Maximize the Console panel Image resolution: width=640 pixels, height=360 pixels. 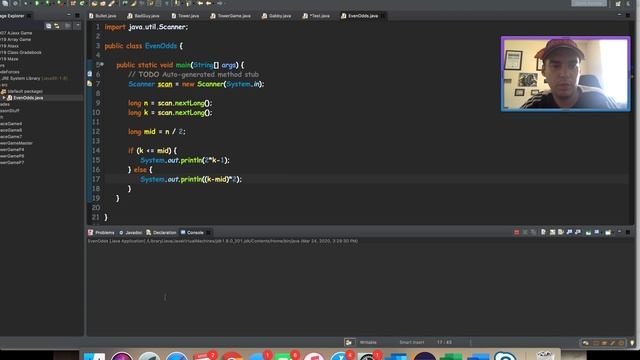628,232
